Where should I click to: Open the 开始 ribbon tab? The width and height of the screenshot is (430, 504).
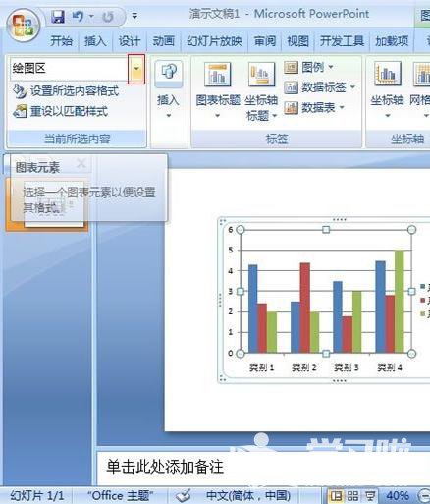point(61,41)
